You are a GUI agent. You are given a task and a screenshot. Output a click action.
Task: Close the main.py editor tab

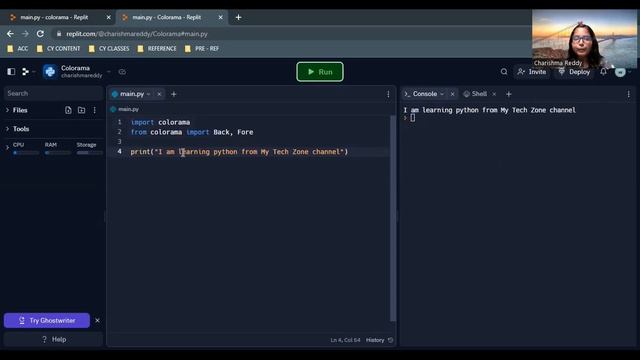click(159, 94)
